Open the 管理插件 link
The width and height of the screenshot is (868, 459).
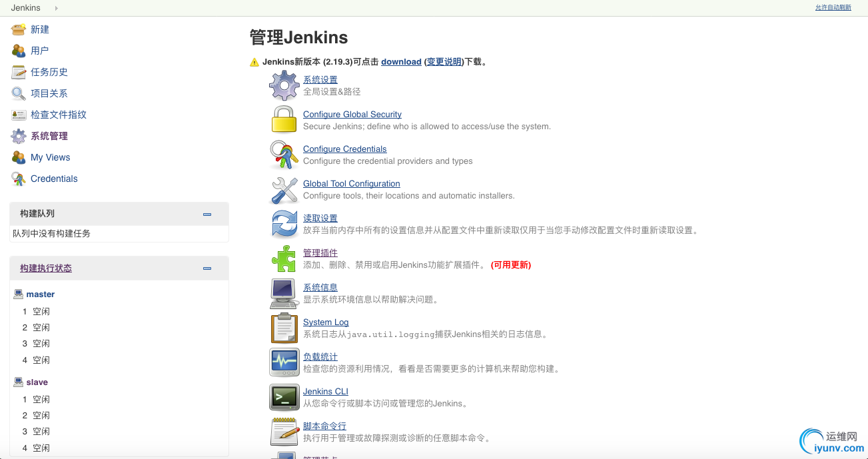coord(320,253)
